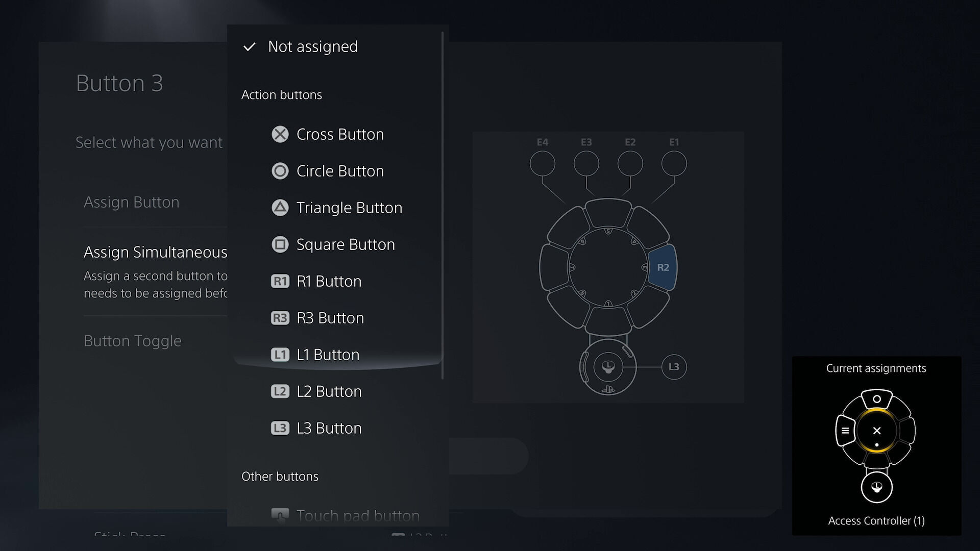980x551 pixels.
Task: Click the L3 stick label circle
Action: [x=674, y=367]
